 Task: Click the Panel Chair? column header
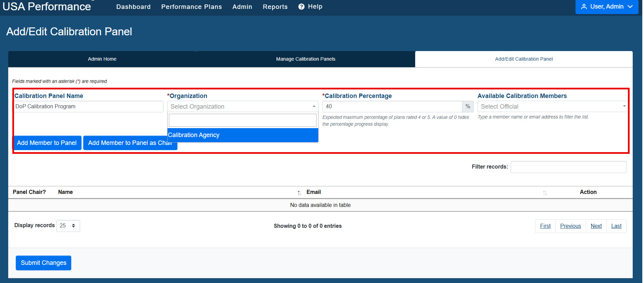coord(29,192)
